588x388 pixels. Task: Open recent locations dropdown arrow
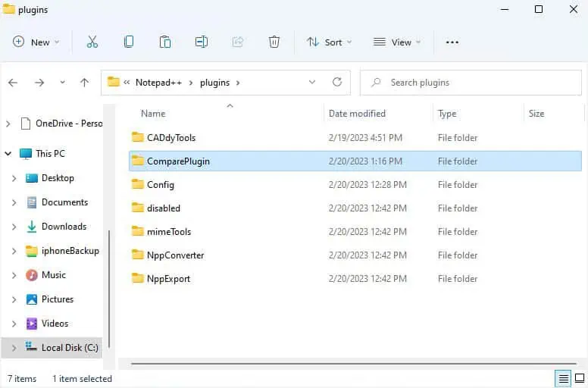[62, 83]
